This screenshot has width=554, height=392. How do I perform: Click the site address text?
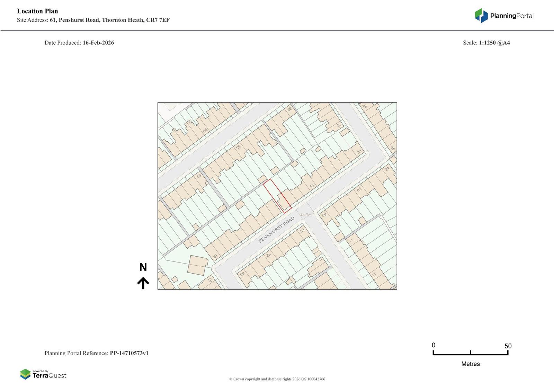click(x=109, y=20)
